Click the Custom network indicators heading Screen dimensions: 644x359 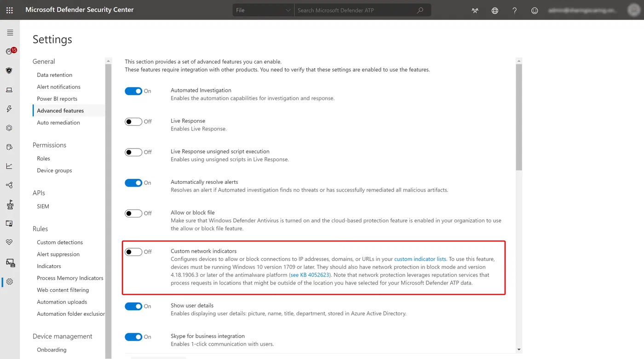(204, 251)
